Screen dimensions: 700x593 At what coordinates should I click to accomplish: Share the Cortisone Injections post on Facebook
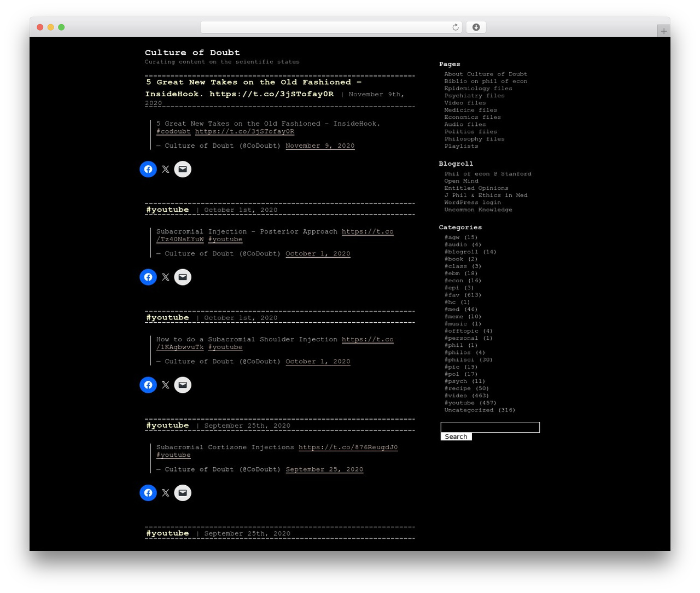148,493
